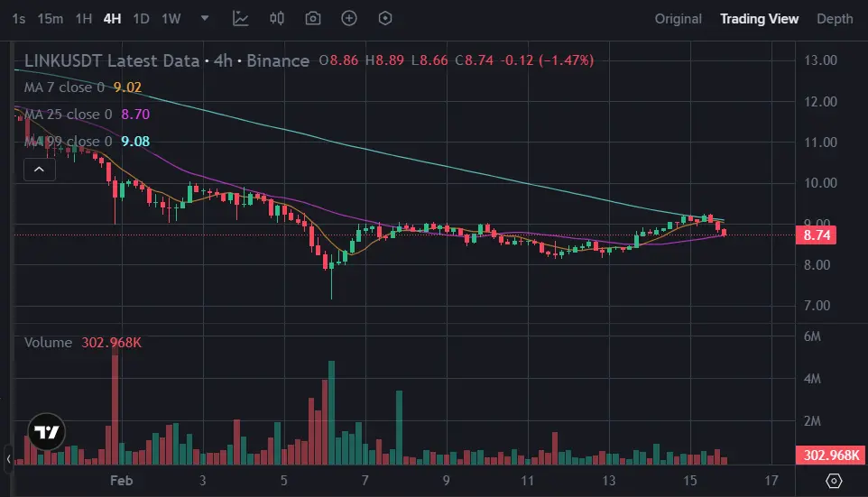
Task: Open chart settings hexagon icon in toolbar
Action: point(385,18)
